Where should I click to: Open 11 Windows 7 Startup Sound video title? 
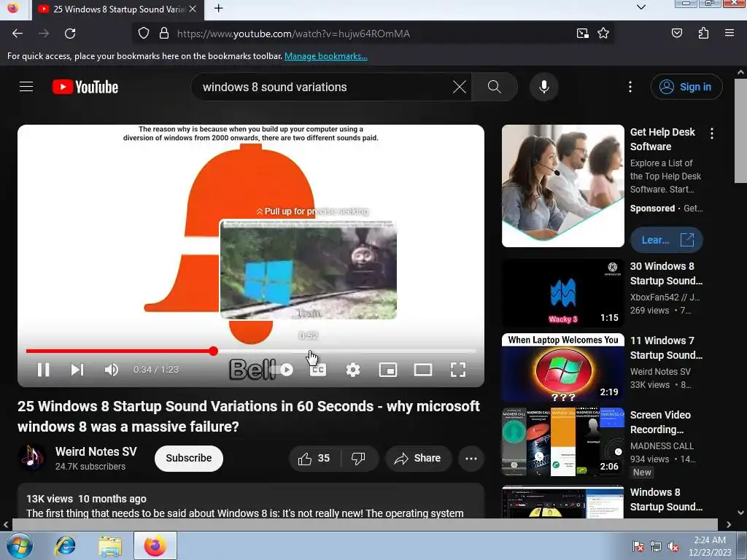pos(666,348)
